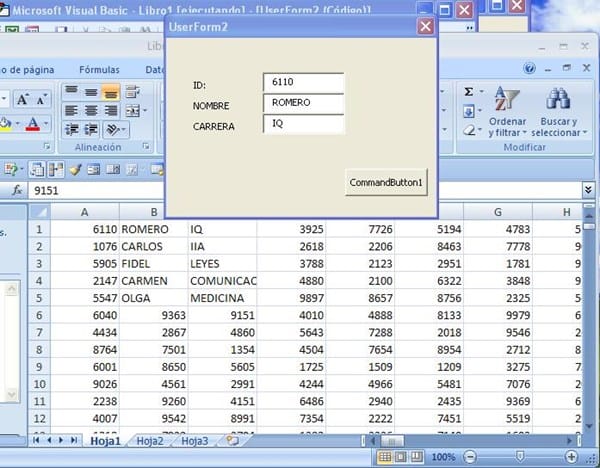Screen dimensions: 600x468
Task: Toggle wrap text in Alineación group
Action: 132,92
